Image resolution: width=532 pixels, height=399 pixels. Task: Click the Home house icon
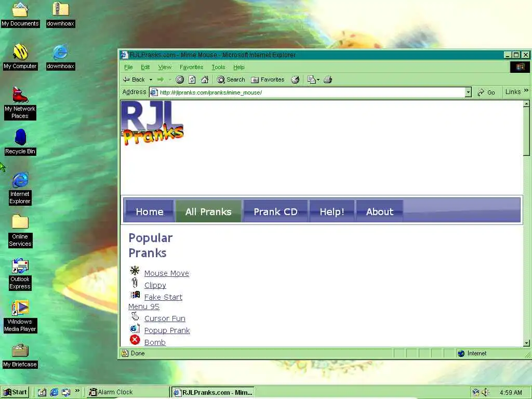pos(205,79)
